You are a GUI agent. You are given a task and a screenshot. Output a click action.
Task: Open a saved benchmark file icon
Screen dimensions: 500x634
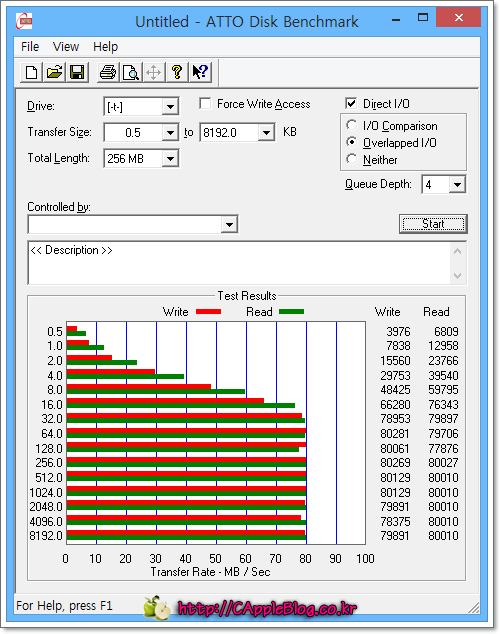click(x=54, y=73)
